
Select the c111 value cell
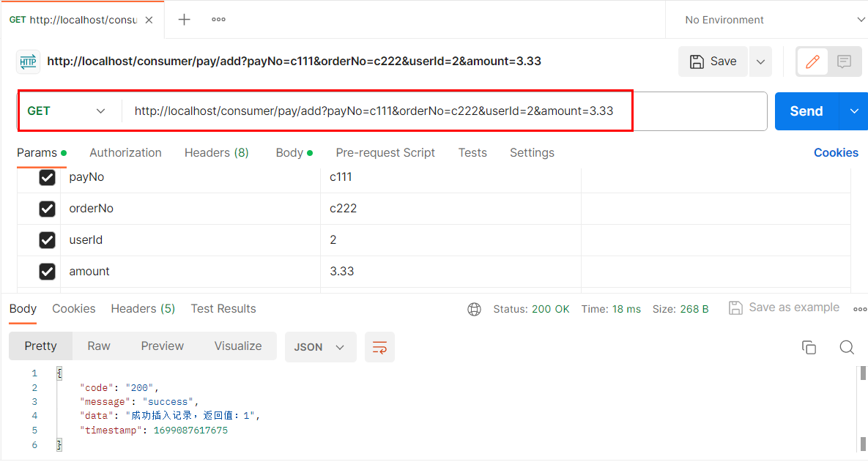450,178
